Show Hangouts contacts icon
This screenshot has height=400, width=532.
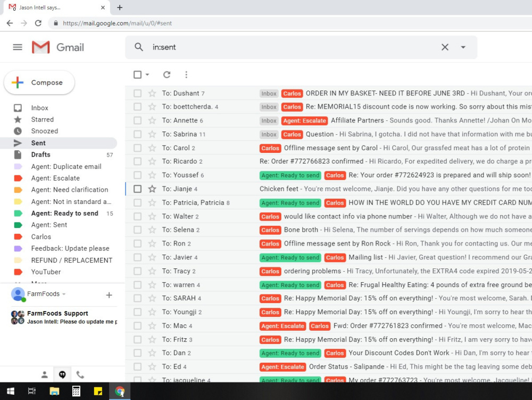click(45, 374)
